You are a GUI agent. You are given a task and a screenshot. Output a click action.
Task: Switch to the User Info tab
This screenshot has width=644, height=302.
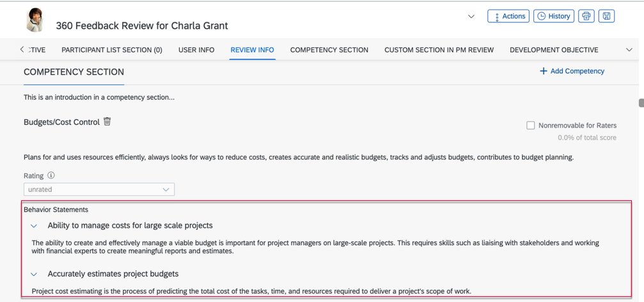pos(196,50)
